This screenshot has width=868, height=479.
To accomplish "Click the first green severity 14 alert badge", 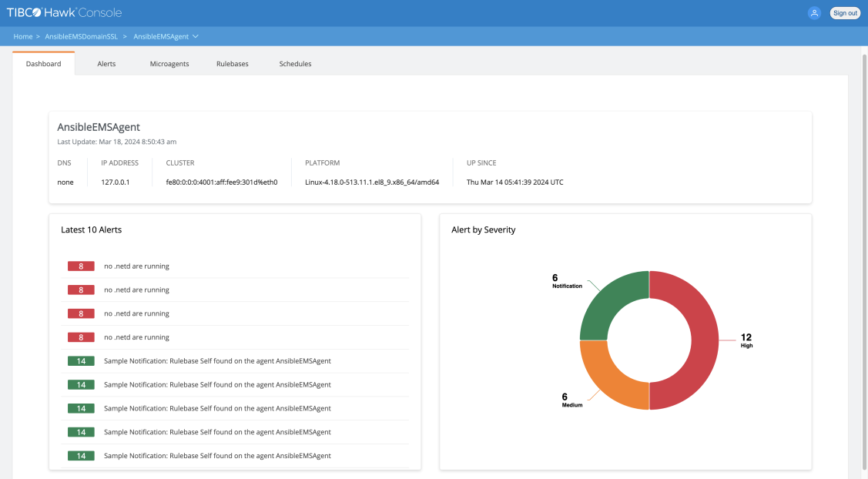I will (81, 361).
